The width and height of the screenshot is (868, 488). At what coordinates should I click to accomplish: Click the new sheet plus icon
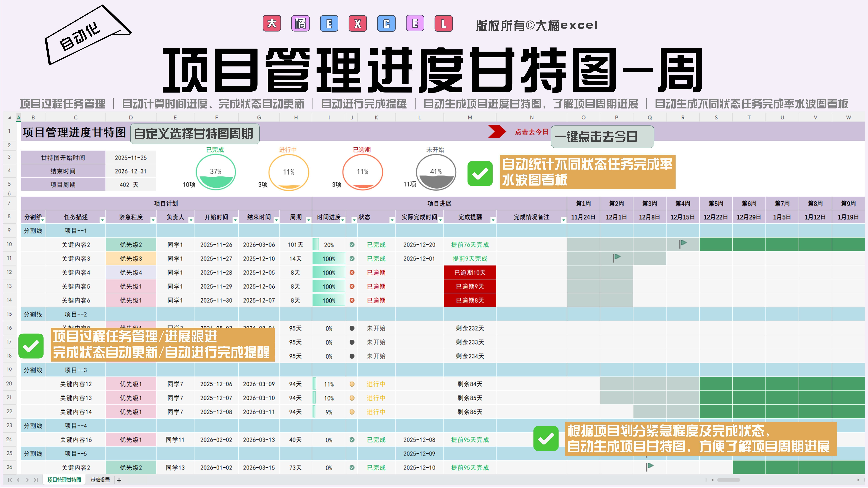pyautogui.click(x=119, y=480)
